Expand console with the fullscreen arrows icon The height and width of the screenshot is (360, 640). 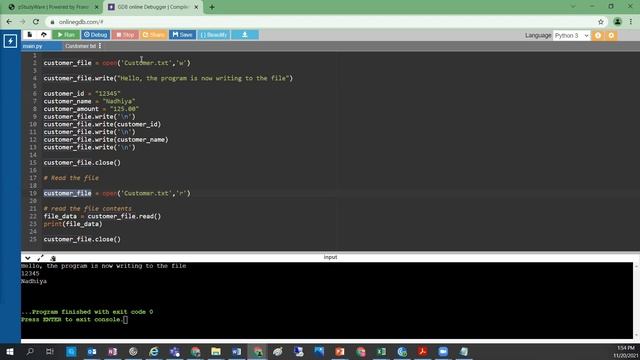(x=40, y=258)
